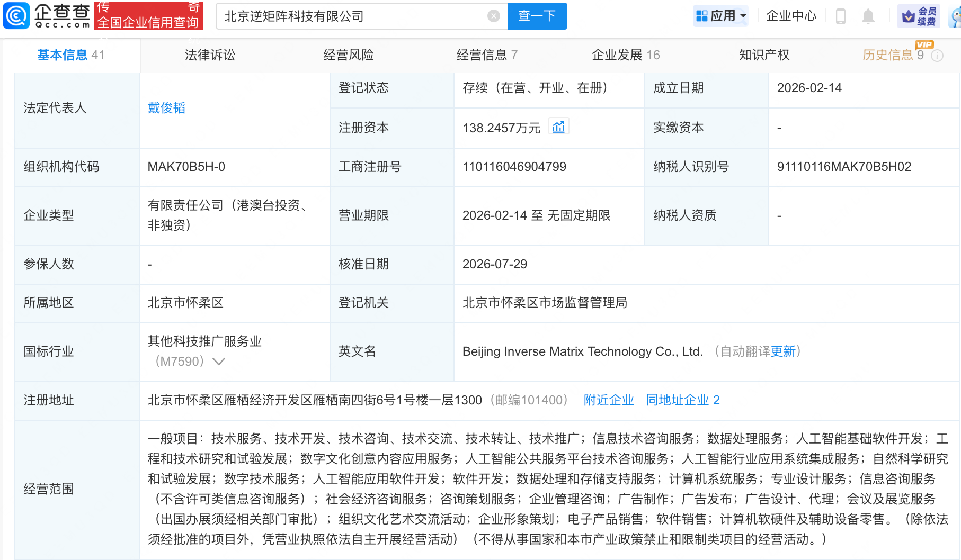Image resolution: width=961 pixels, height=560 pixels.
Task: Open the mobile app phone icon
Action: coord(840,16)
